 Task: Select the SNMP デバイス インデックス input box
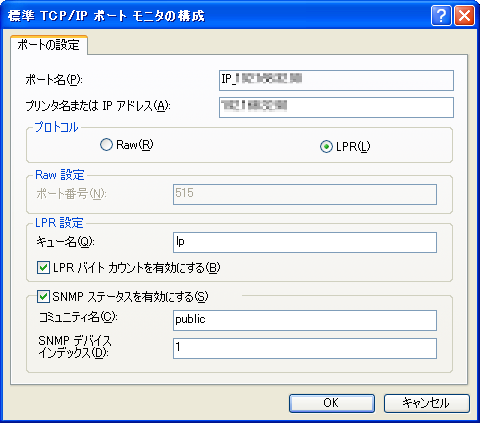click(305, 348)
